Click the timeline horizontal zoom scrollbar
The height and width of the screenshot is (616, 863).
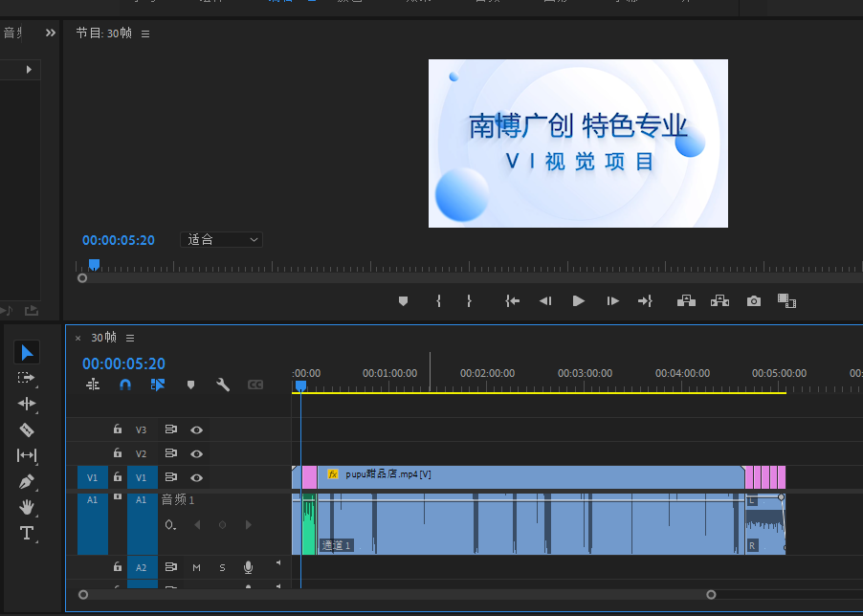click(x=396, y=594)
